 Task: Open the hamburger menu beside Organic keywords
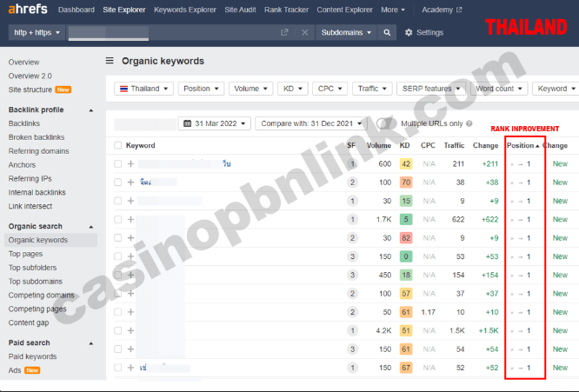(x=110, y=61)
